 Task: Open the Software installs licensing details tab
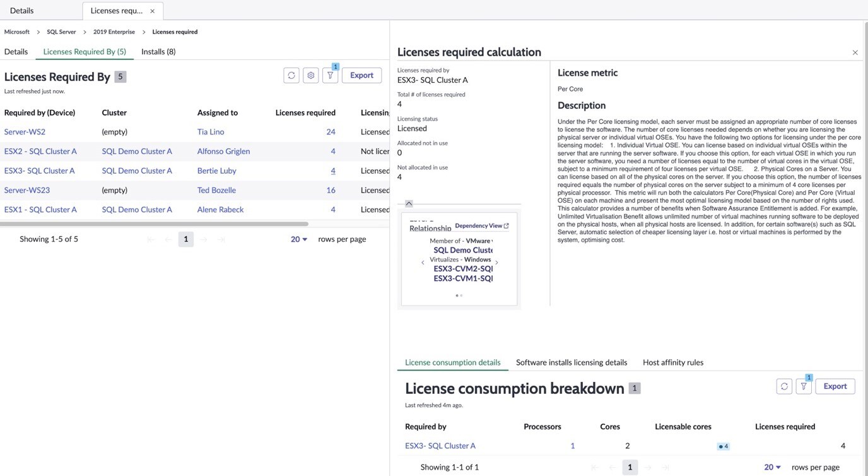(571, 362)
